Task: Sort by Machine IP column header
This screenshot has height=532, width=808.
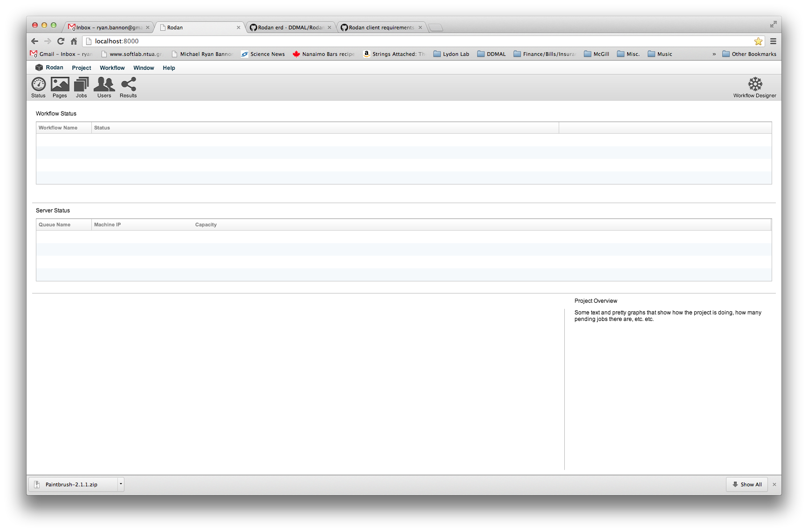Action: pyautogui.click(x=142, y=225)
